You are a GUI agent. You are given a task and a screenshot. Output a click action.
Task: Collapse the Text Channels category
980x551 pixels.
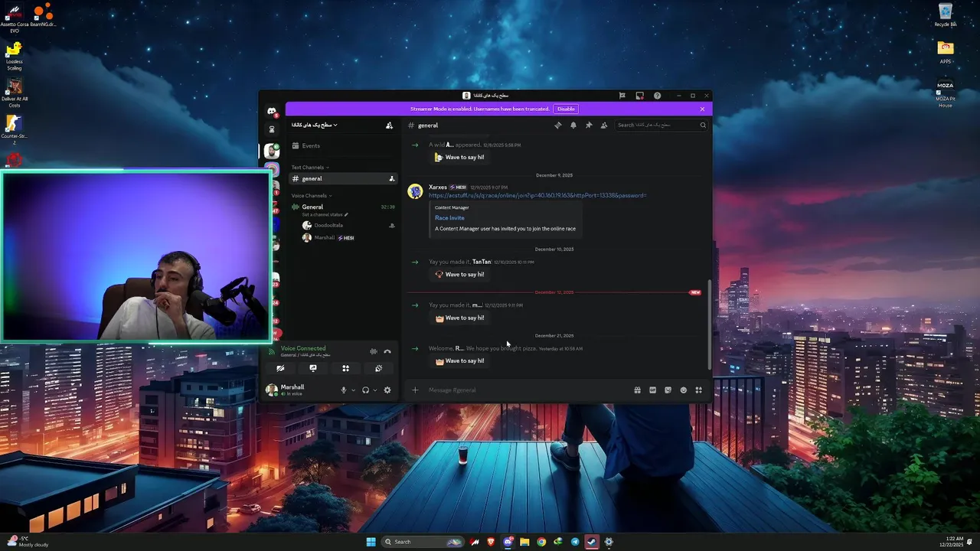pyautogui.click(x=310, y=167)
